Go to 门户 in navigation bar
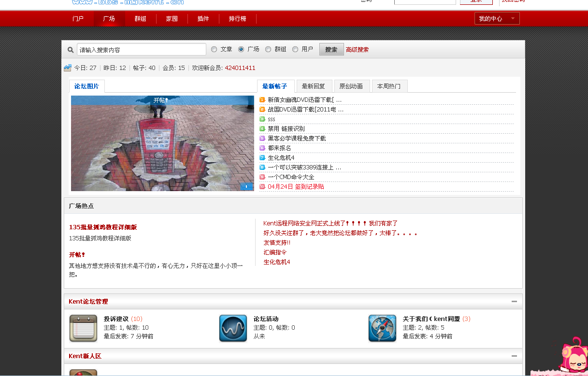The height and width of the screenshot is (376, 588). pyautogui.click(x=78, y=19)
